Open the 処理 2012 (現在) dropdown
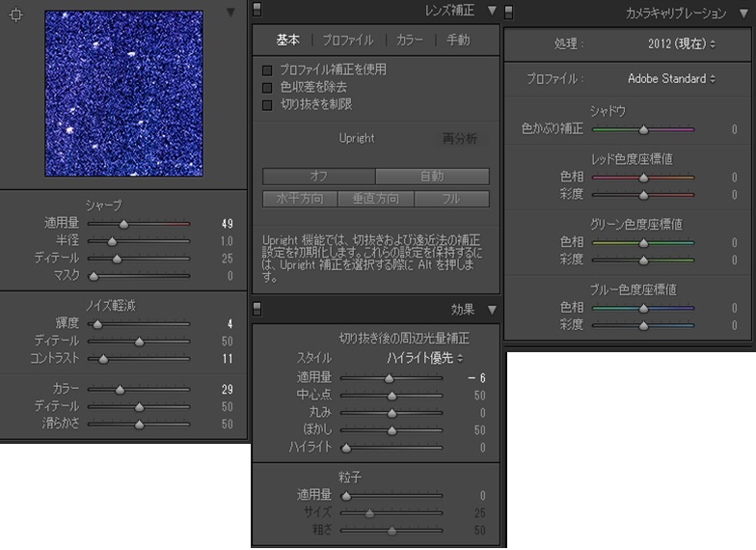The width and height of the screenshot is (756, 550). pyautogui.click(x=681, y=44)
